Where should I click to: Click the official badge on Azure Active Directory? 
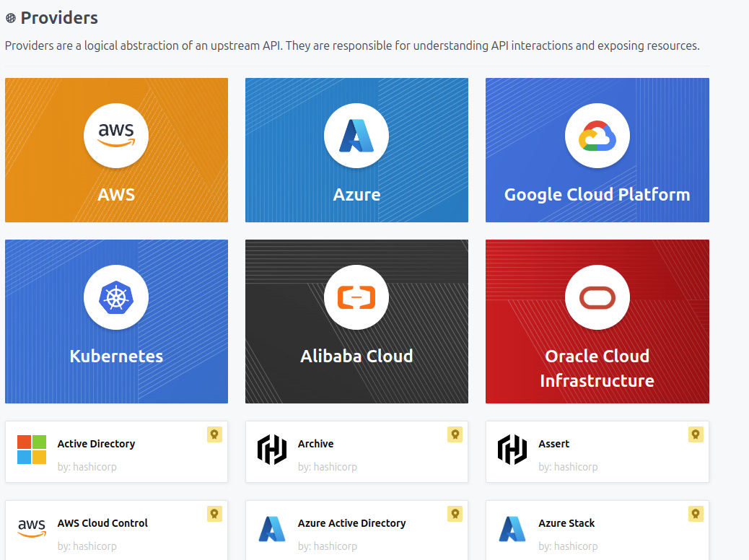[455, 514]
